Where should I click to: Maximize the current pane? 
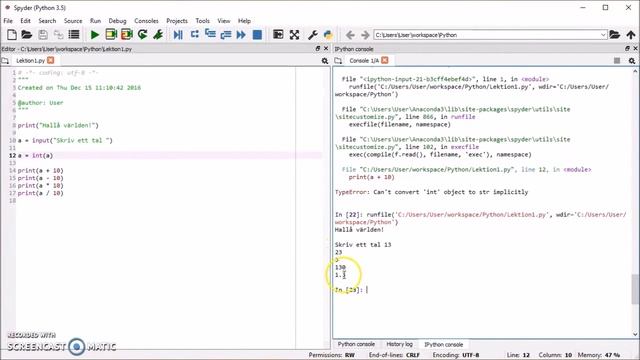(278, 35)
